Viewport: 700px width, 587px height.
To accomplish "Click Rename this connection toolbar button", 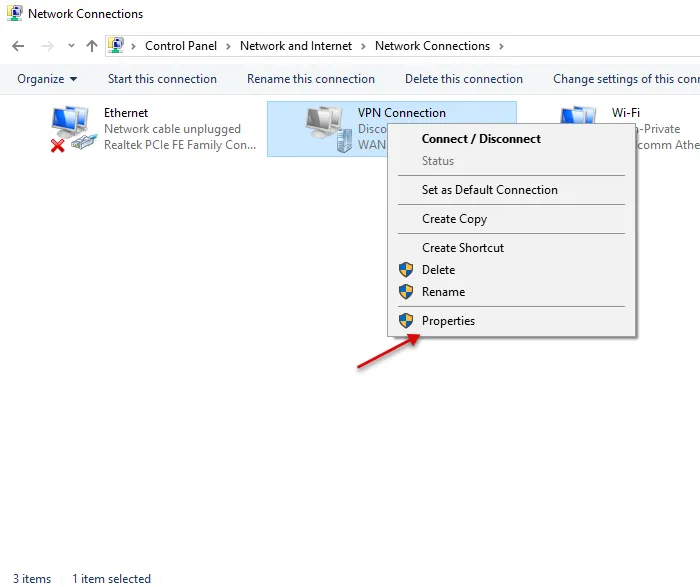I will tap(311, 79).
